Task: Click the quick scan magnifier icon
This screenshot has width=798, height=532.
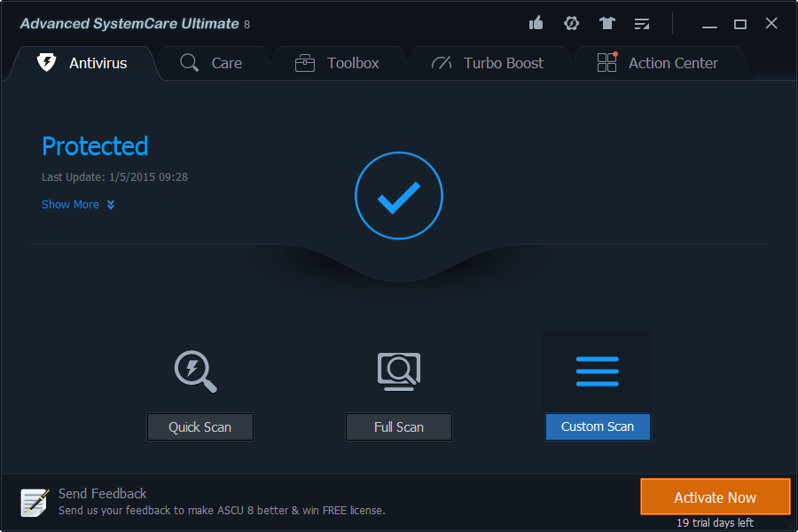Action: pyautogui.click(x=195, y=372)
